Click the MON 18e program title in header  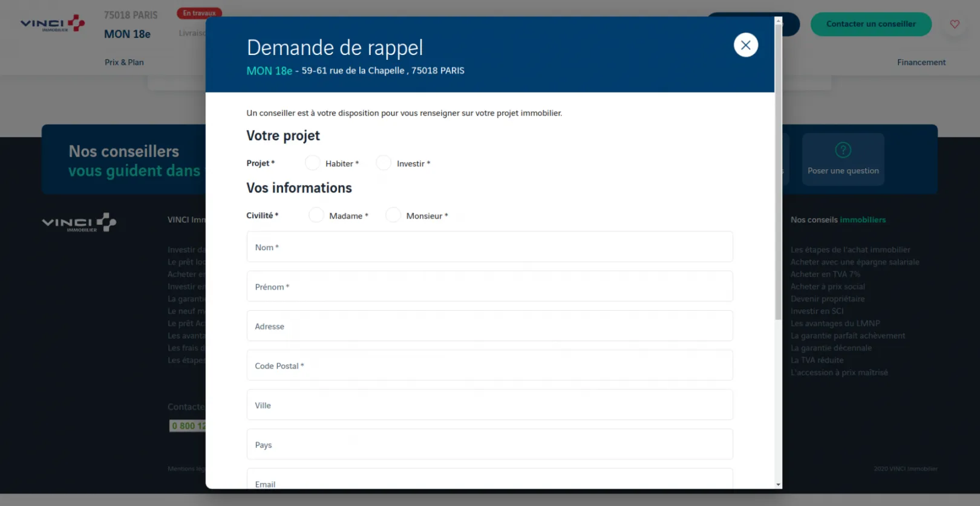(127, 34)
